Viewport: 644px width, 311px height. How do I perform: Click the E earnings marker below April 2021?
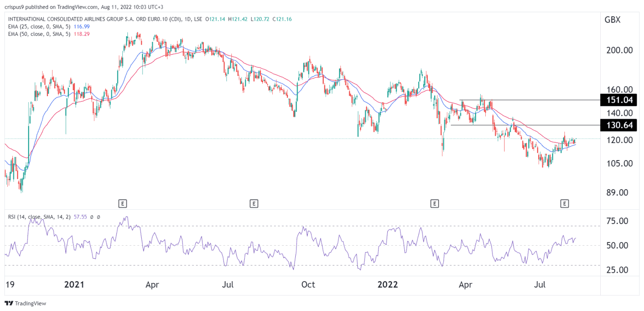tap(122, 203)
